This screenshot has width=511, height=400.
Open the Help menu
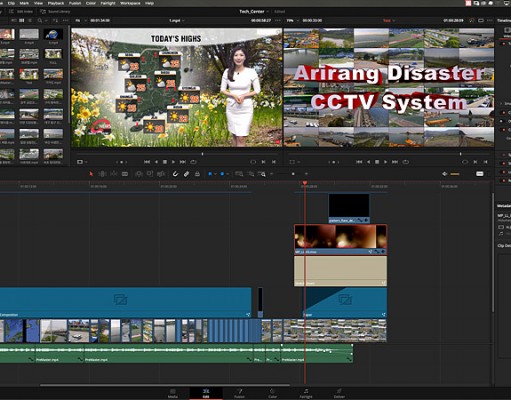[x=149, y=3]
